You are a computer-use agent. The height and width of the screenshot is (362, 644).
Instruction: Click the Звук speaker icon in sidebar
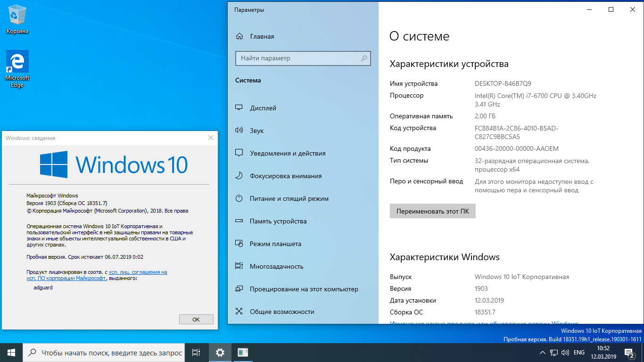pyautogui.click(x=239, y=131)
